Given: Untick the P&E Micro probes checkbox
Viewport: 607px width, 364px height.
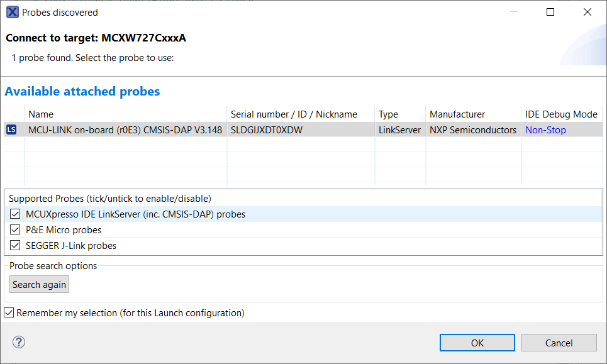Looking at the screenshot, I should (16, 230).
